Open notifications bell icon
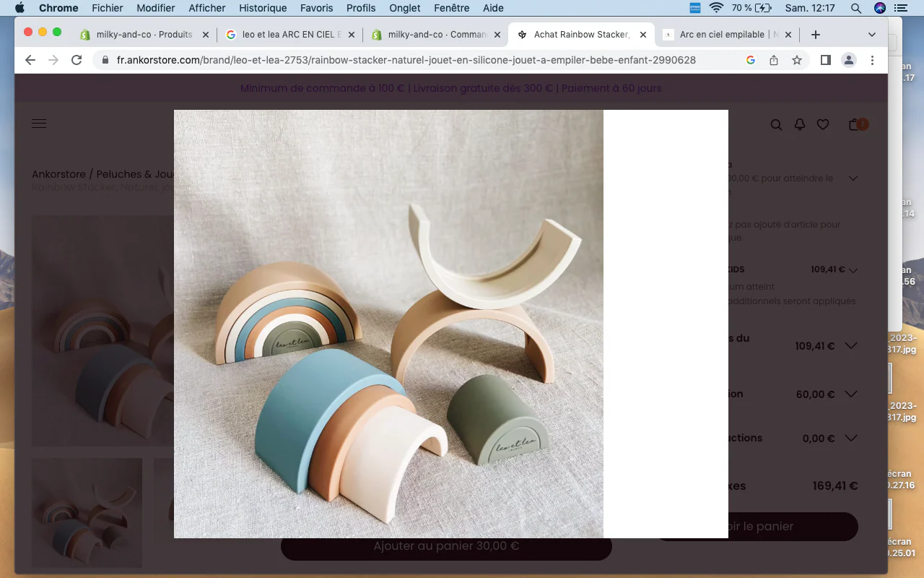The image size is (924, 578). pos(799,125)
